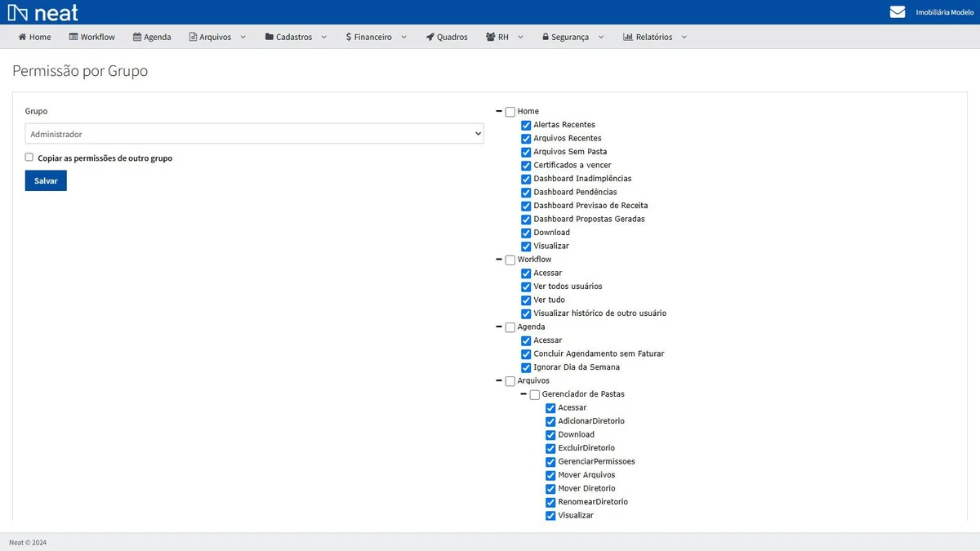Click the Segurança padlock icon
Image resolution: width=980 pixels, height=551 pixels.
pos(546,37)
